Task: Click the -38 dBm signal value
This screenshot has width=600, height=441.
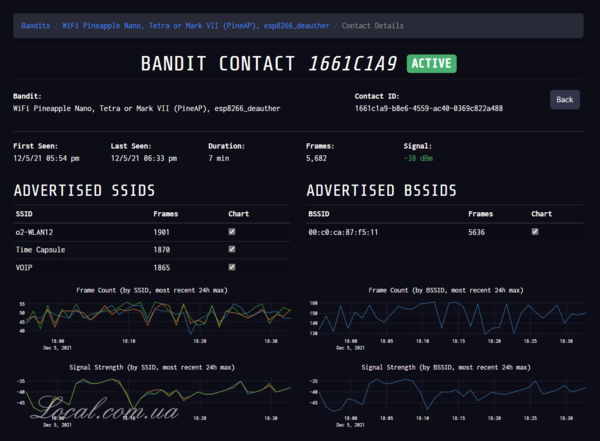Action: (x=417, y=158)
